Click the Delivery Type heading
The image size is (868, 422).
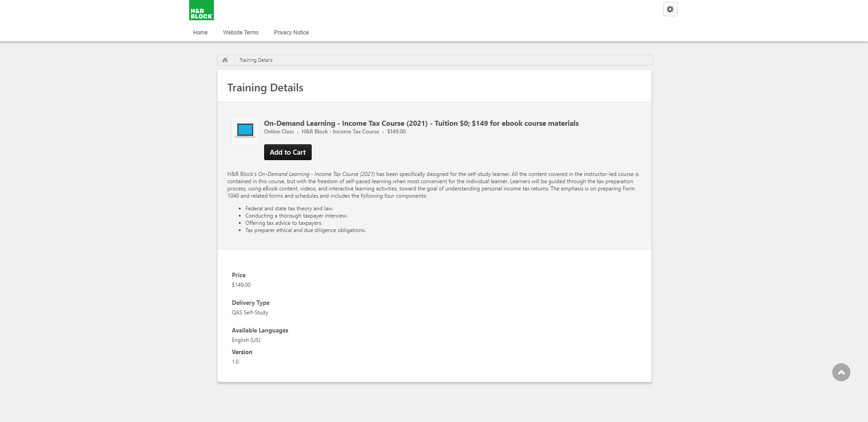251,303
